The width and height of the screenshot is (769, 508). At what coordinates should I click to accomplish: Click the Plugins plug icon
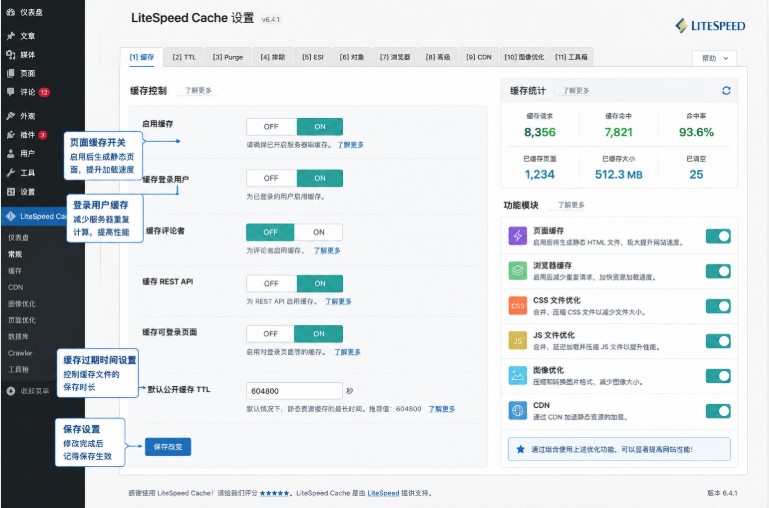11,135
